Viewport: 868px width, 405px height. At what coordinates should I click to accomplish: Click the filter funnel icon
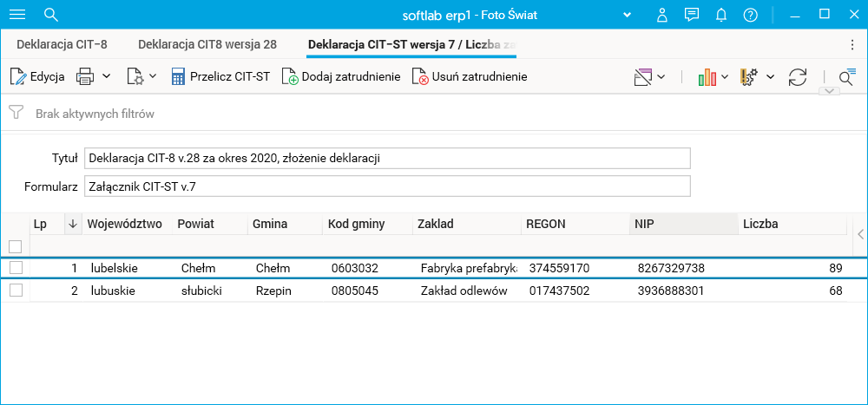click(16, 113)
